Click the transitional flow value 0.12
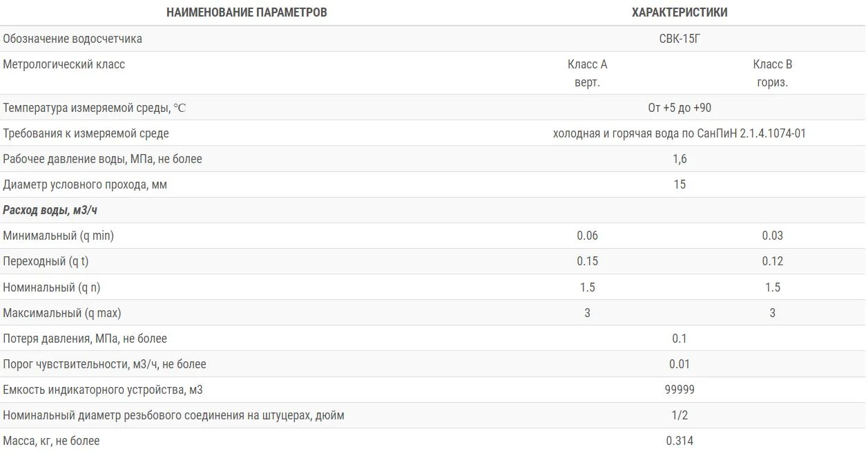Screen dimensions: 868x456 [x=772, y=261]
